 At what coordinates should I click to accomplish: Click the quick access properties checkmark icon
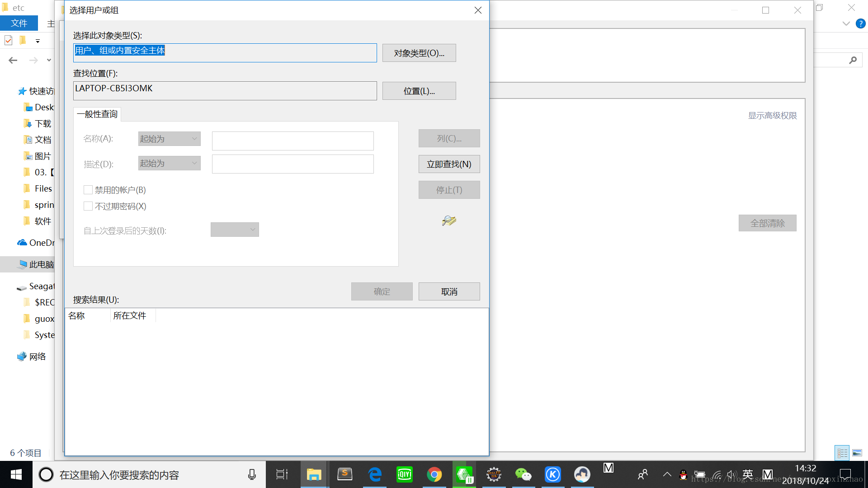[8, 40]
